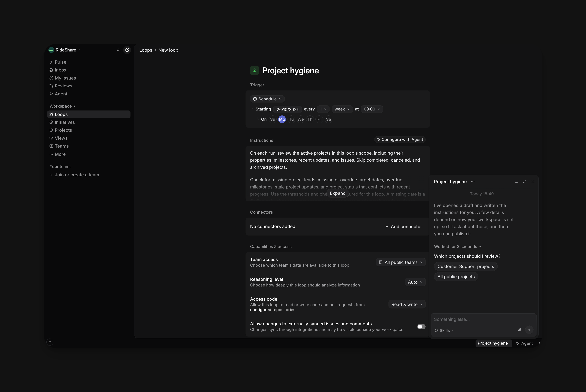
Task: Click the help question mark icon
Action: pyautogui.click(x=50, y=342)
